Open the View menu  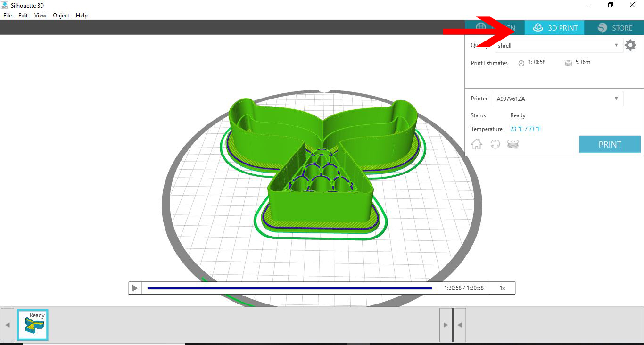tap(40, 16)
